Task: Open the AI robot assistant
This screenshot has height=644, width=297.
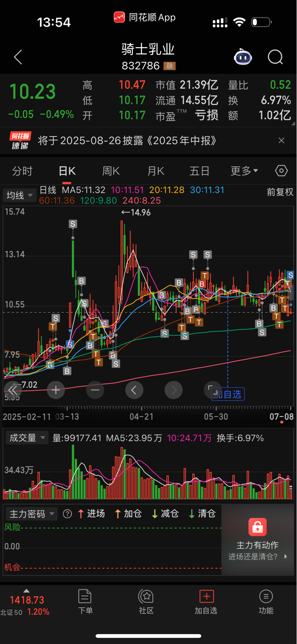Action: (x=243, y=57)
